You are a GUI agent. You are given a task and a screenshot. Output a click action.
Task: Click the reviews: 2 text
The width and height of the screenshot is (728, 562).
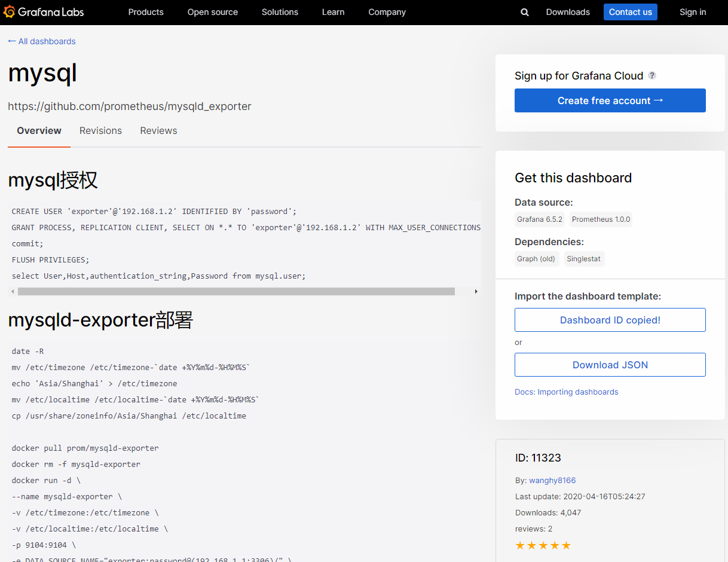click(534, 529)
